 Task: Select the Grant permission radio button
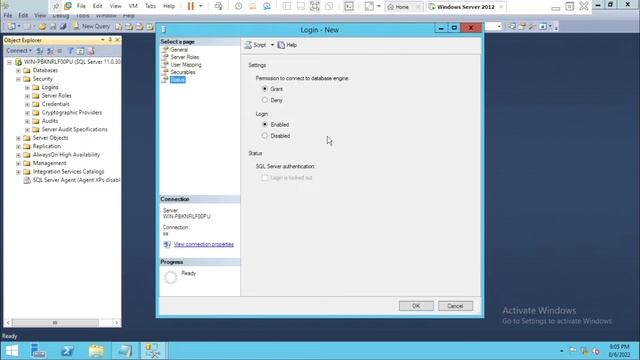(265, 89)
